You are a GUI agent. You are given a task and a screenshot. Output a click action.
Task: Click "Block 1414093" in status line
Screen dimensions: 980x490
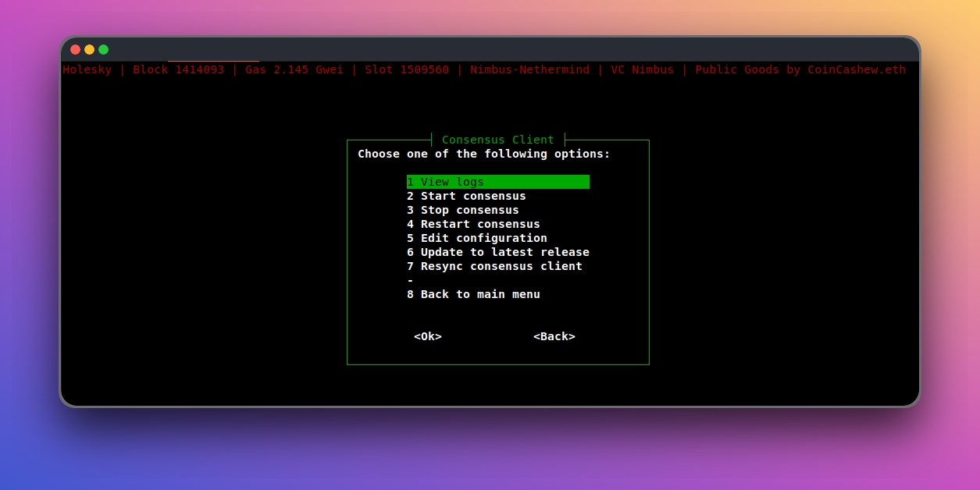178,69
